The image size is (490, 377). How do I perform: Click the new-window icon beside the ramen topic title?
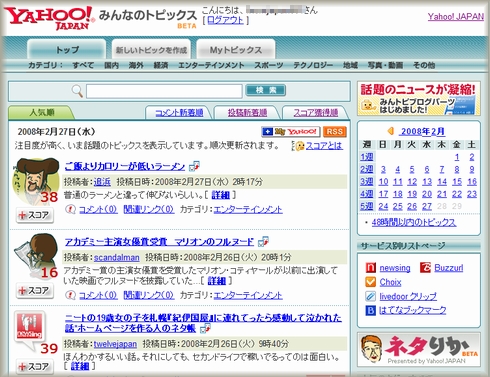(x=194, y=166)
